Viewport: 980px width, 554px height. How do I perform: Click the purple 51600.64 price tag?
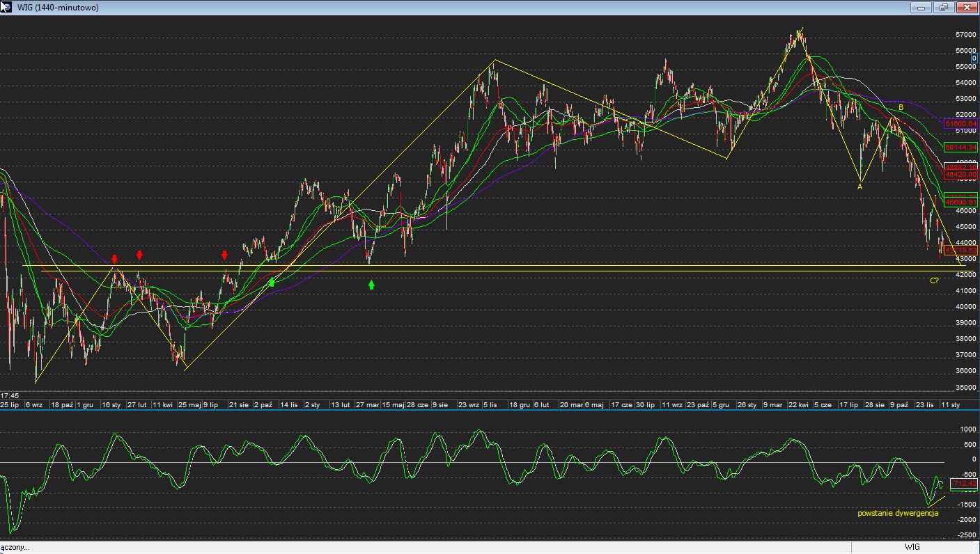pyautogui.click(x=961, y=123)
